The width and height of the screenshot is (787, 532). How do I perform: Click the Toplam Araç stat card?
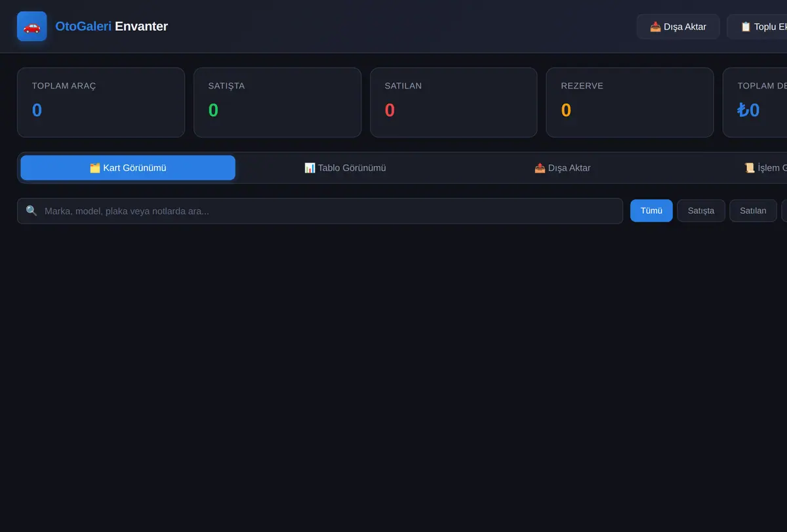point(101,102)
